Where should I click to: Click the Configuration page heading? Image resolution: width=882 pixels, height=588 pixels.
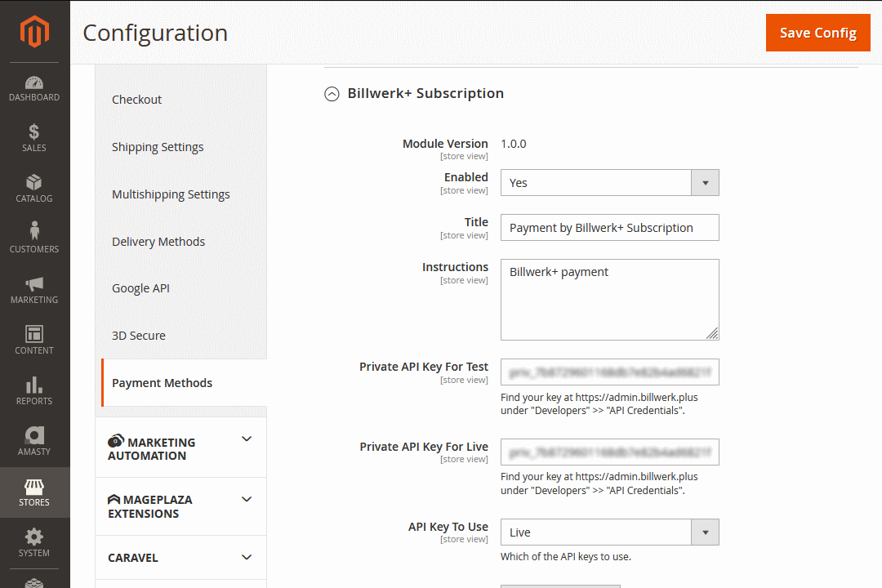pyautogui.click(x=155, y=33)
